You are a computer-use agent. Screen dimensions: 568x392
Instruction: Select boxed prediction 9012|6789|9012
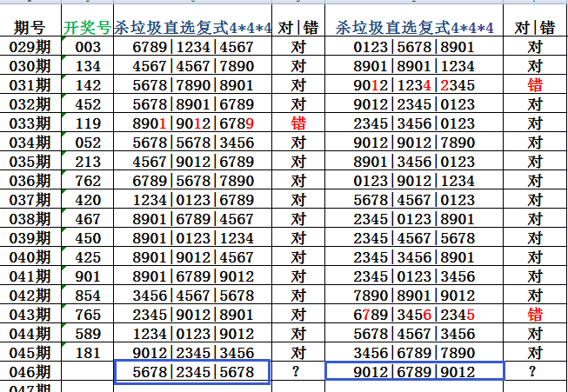pyautogui.click(x=415, y=371)
